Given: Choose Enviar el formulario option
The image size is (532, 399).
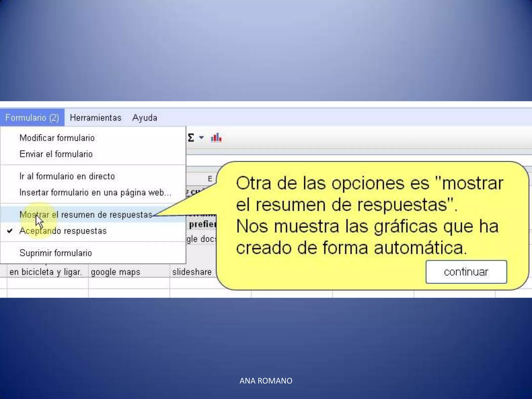Looking at the screenshot, I should coord(56,154).
